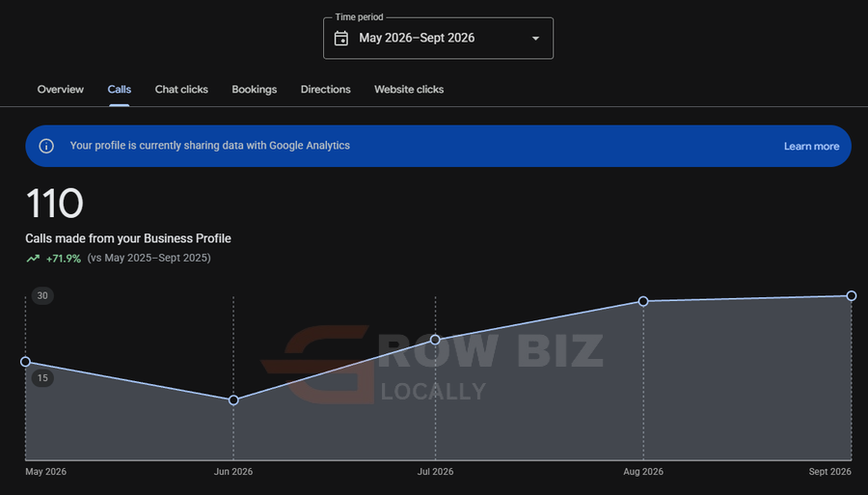Click the Sept 2026 axis label
This screenshot has width=868, height=495.
pos(829,472)
